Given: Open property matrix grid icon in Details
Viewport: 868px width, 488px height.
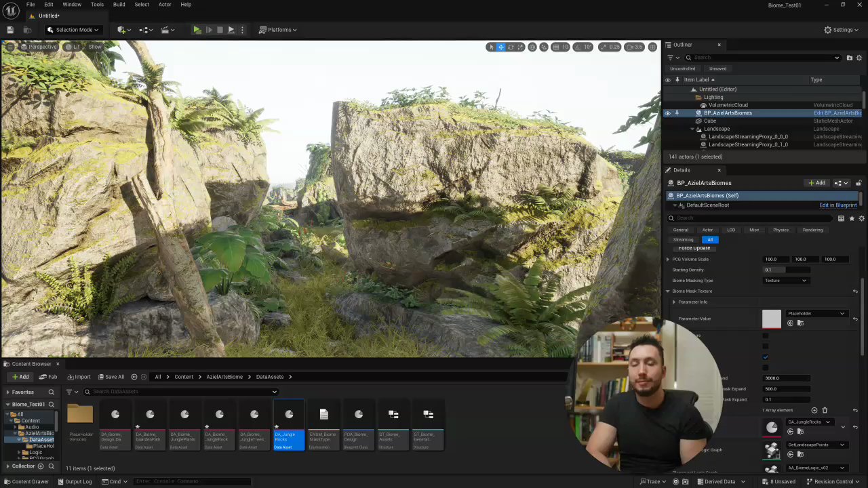Looking at the screenshot, I should [x=841, y=218].
